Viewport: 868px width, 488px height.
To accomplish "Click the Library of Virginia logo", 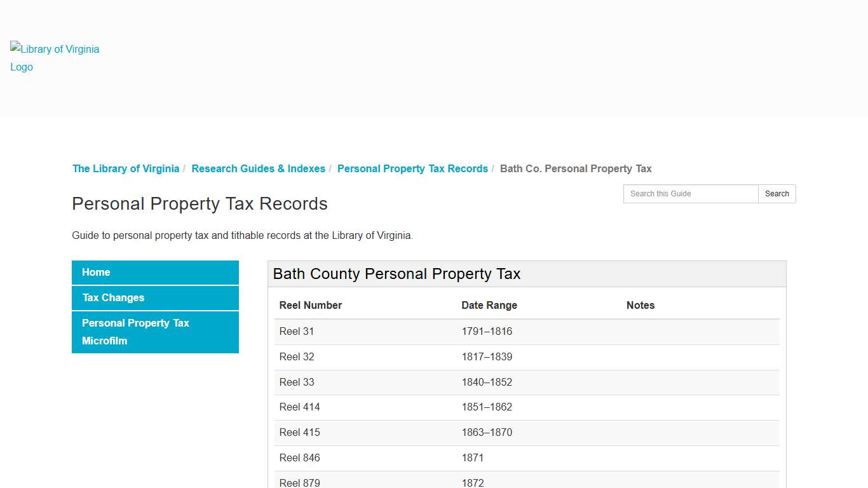I will 54,57.
